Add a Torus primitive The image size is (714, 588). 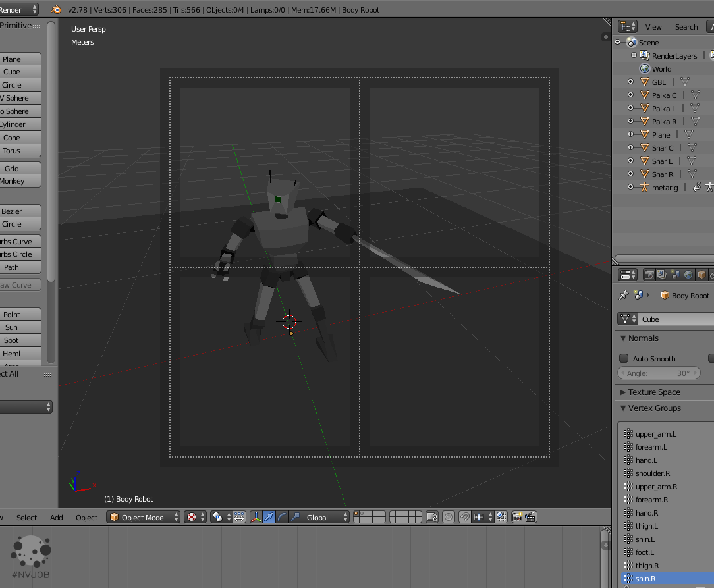(x=20, y=151)
